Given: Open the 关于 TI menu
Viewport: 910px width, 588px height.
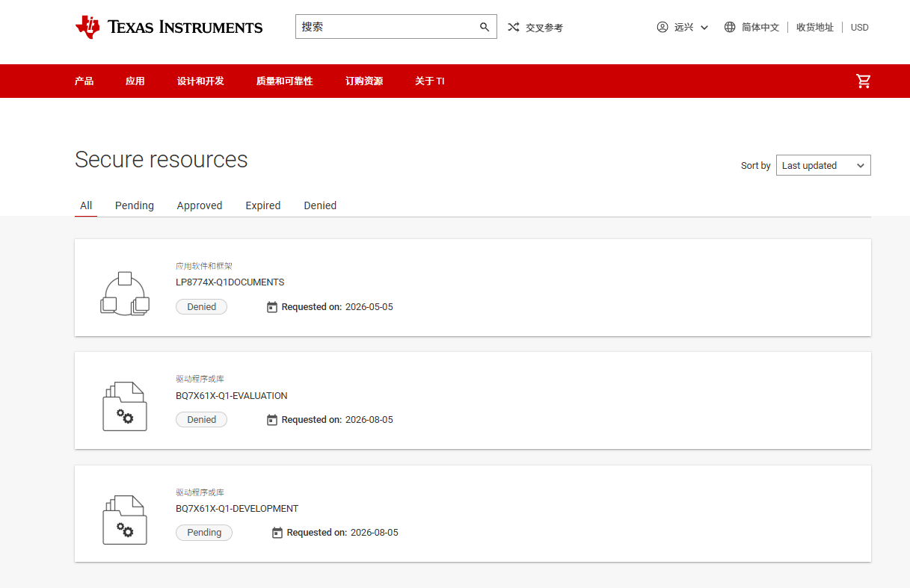Looking at the screenshot, I should pos(430,81).
